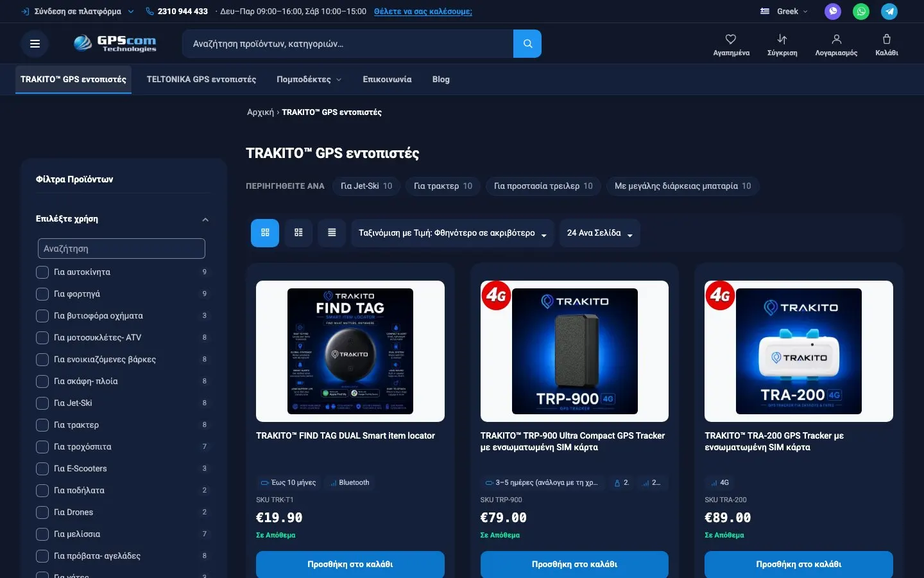Screen dimensions: 924x578
Task: Select the TRAKITO GPS εντοπιστές tab
Action: coord(73,80)
